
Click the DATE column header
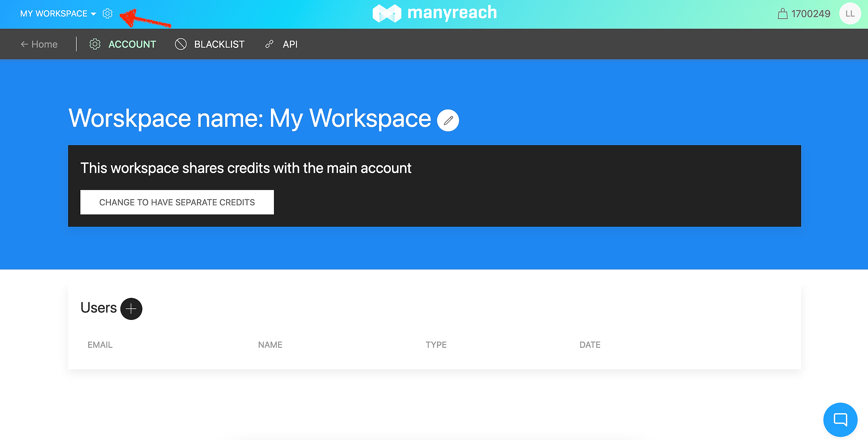pyautogui.click(x=590, y=345)
